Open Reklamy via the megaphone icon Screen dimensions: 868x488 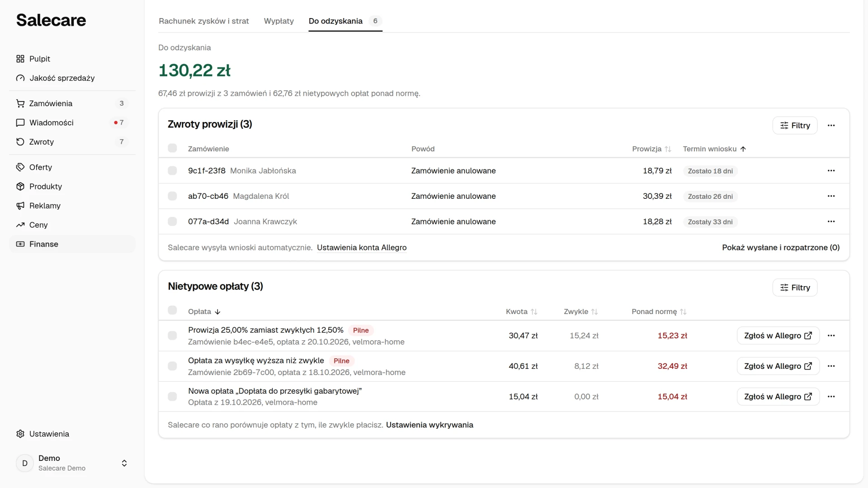[x=20, y=206]
